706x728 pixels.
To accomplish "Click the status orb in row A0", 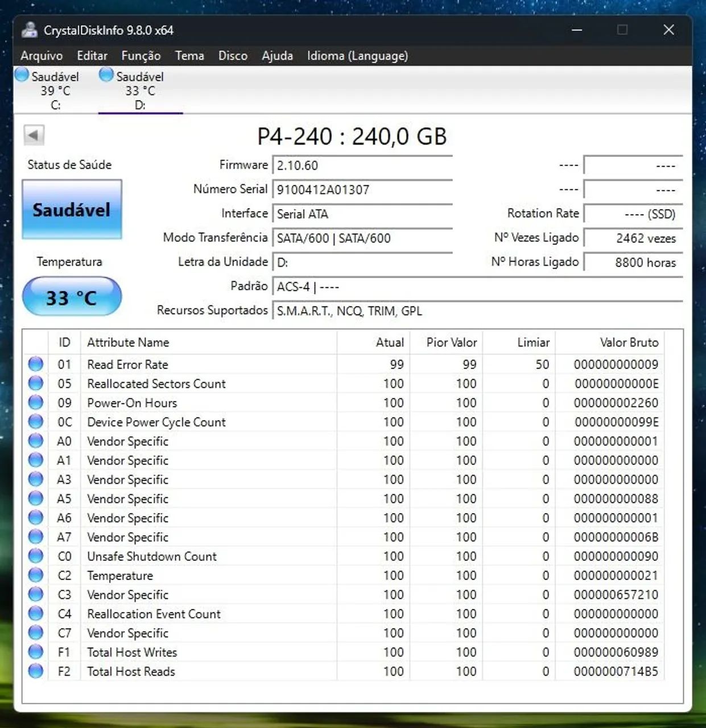I will tap(36, 441).
